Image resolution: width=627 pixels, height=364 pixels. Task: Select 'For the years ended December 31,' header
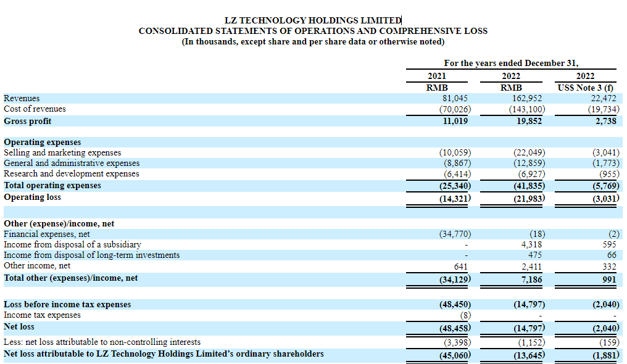(x=511, y=63)
